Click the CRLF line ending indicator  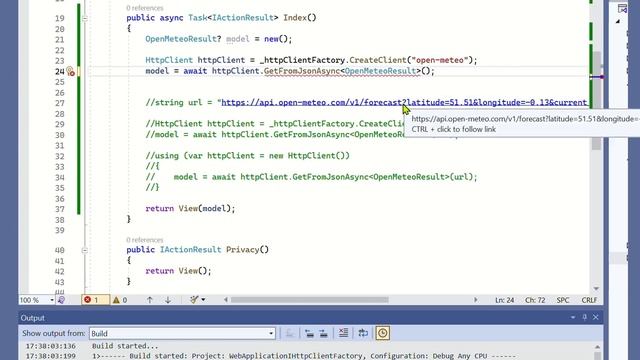[x=589, y=300]
